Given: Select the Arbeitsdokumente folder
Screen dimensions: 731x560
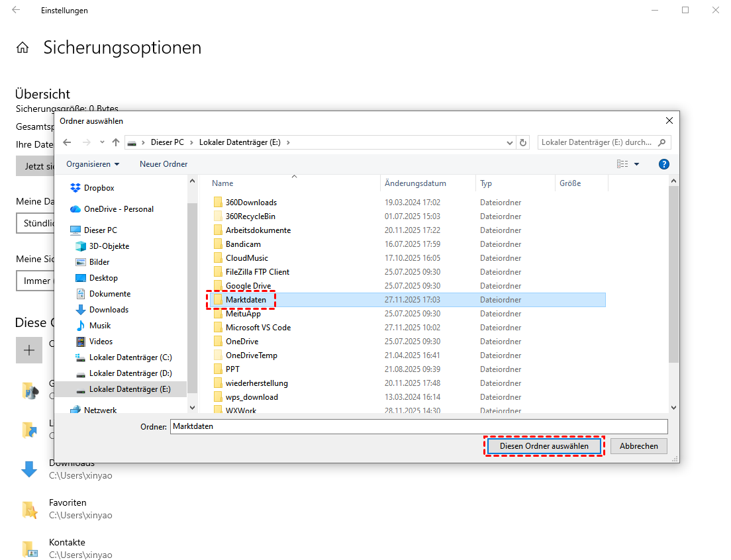Looking at the screenshot, I should (x=258, y=230).
